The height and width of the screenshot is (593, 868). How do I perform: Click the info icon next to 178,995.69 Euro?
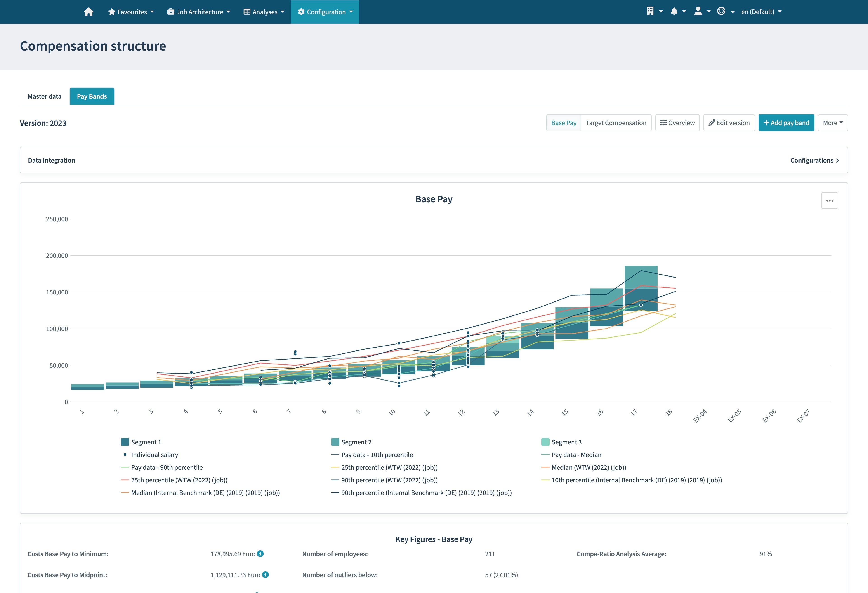coord(260,554)
